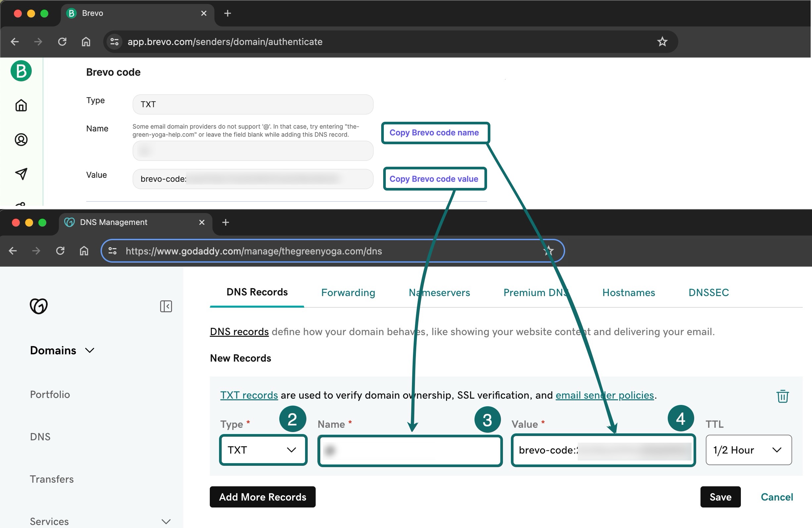The height and width of the screenshot is (528, 812).
Task: Click the GoDaddy address bar URL
Action: (x=254, y=251)
